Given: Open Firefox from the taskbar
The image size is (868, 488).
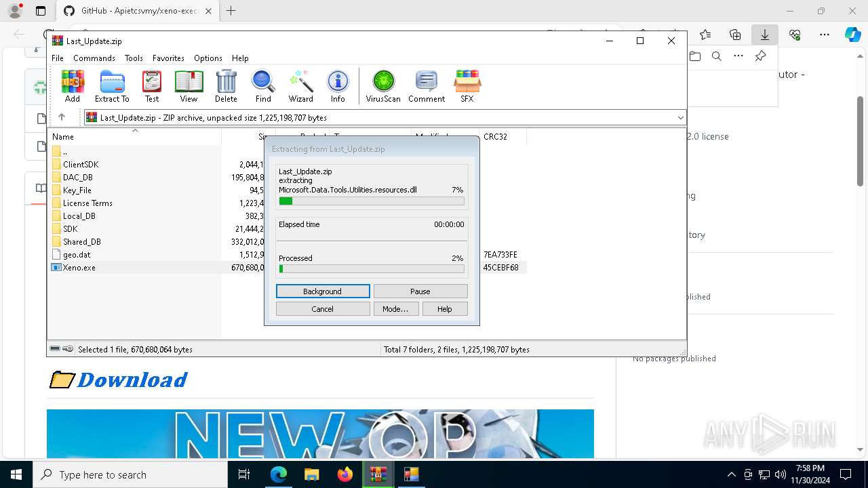Looking at the screenshot, I should click(x=345, y=474).
